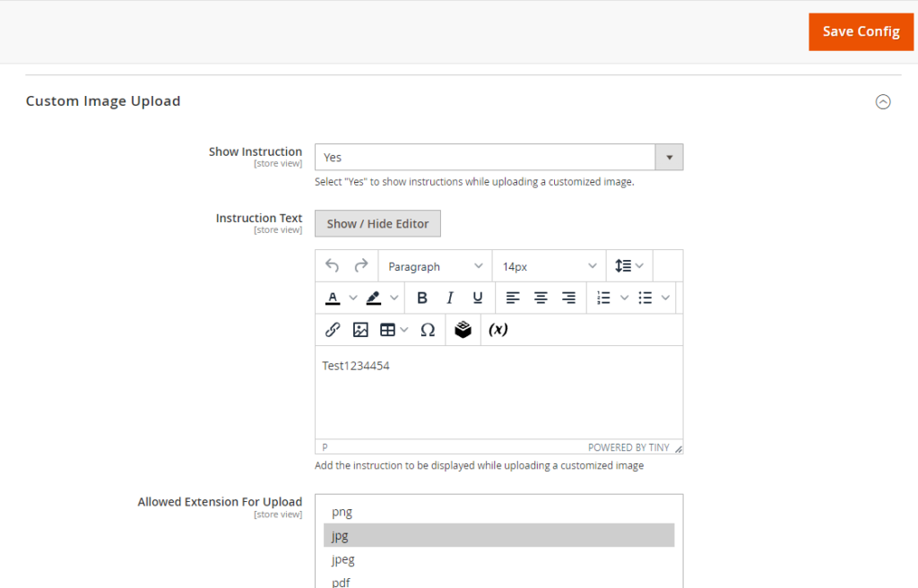Toggle italic formatting in the editor
The image size is (918, 588).
[x=449, y=297]
